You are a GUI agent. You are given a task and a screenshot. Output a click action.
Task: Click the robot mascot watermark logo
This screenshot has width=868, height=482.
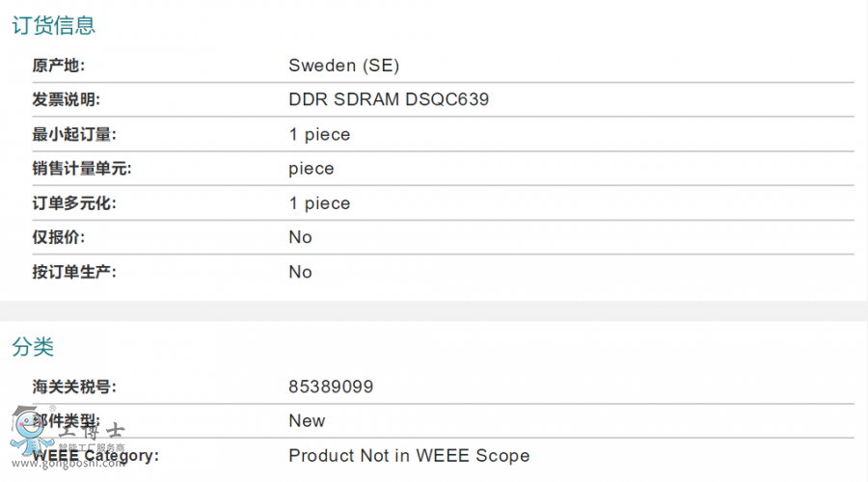click(x=27, y=434)
